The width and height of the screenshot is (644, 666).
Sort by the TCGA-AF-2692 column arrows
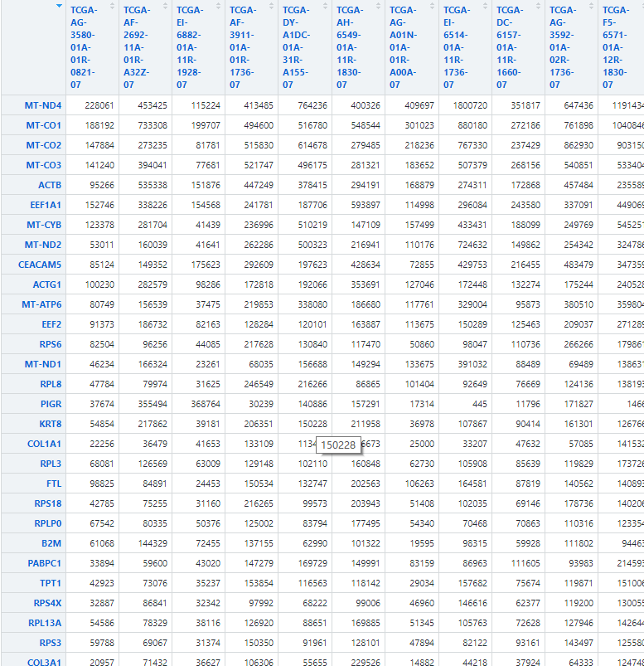click(x=165, y=6)
